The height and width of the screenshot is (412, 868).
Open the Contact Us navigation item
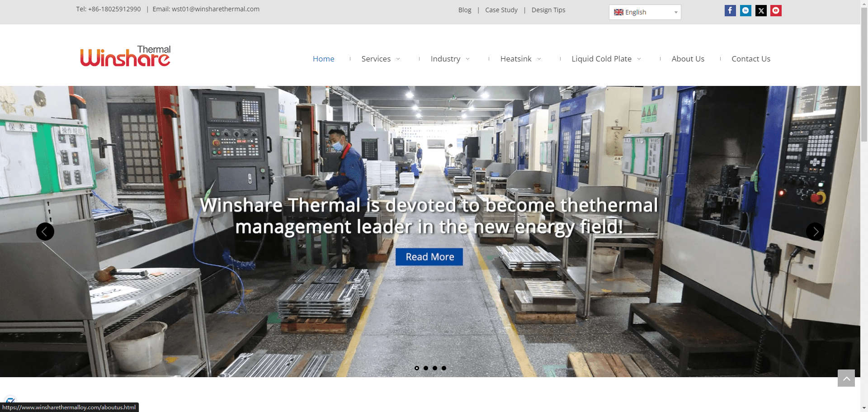tap(750, 59)
